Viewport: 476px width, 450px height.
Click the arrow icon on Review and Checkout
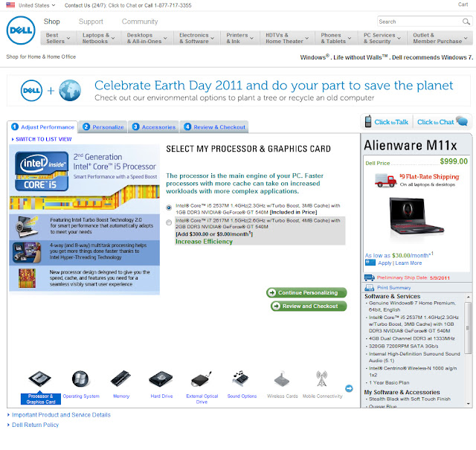(276, 306)
